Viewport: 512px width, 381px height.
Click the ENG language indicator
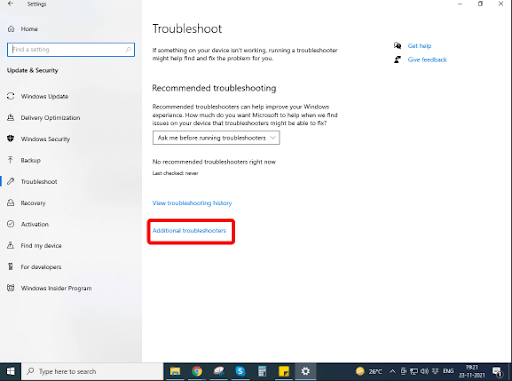[x=448, y=371]
